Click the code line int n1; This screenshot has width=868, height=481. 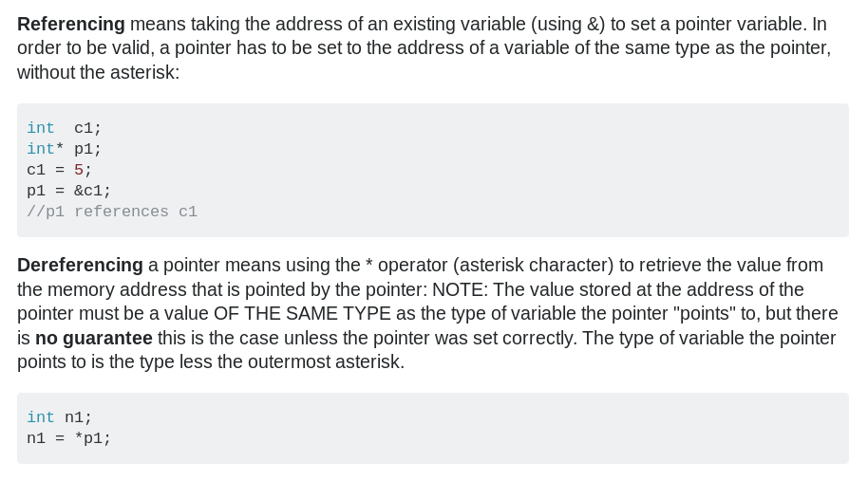59,418
